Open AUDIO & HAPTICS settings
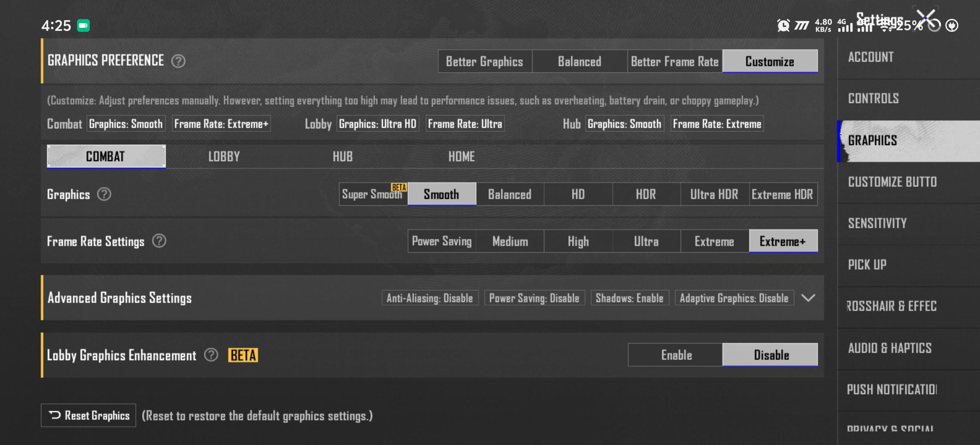 click(889, 348)
